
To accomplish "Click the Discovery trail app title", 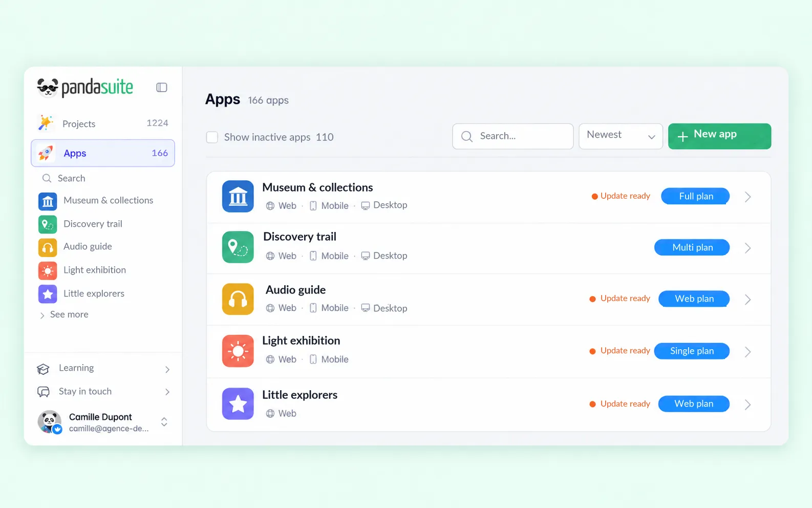I will [x=300, y=237].
